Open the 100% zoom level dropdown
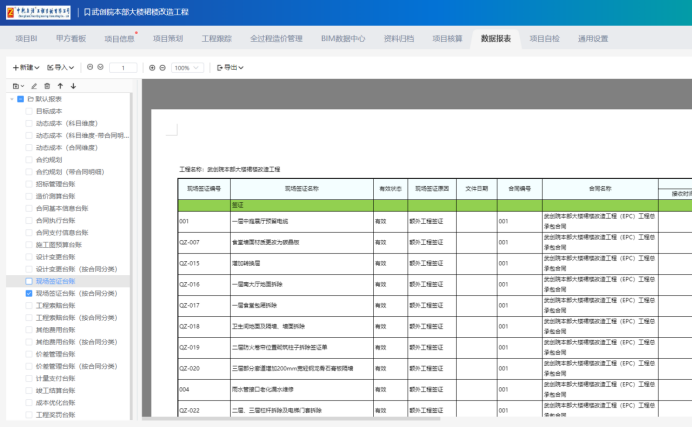The width and height of the screenshot is (693, 427). coord(186,68)
